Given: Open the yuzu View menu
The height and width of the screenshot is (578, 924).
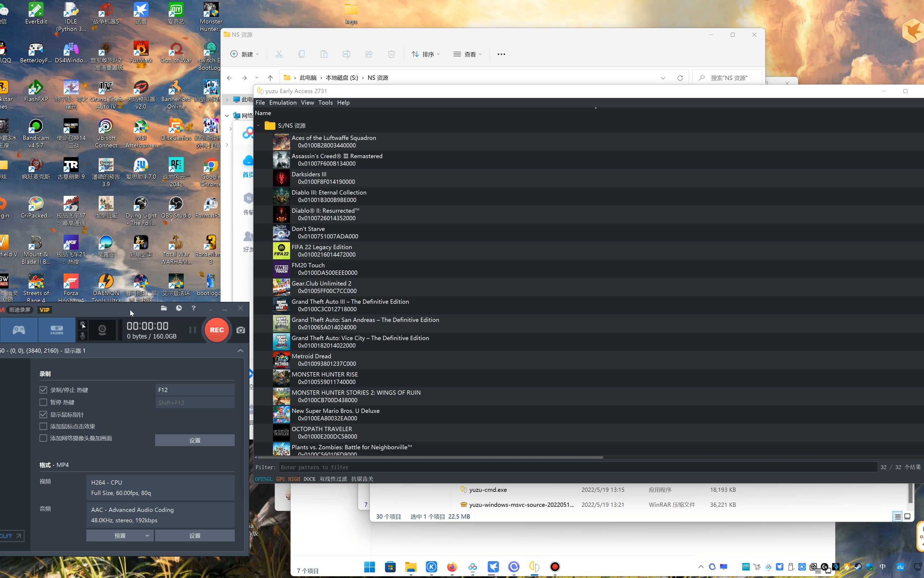Looking at the screenshot, I should [307, 102].
